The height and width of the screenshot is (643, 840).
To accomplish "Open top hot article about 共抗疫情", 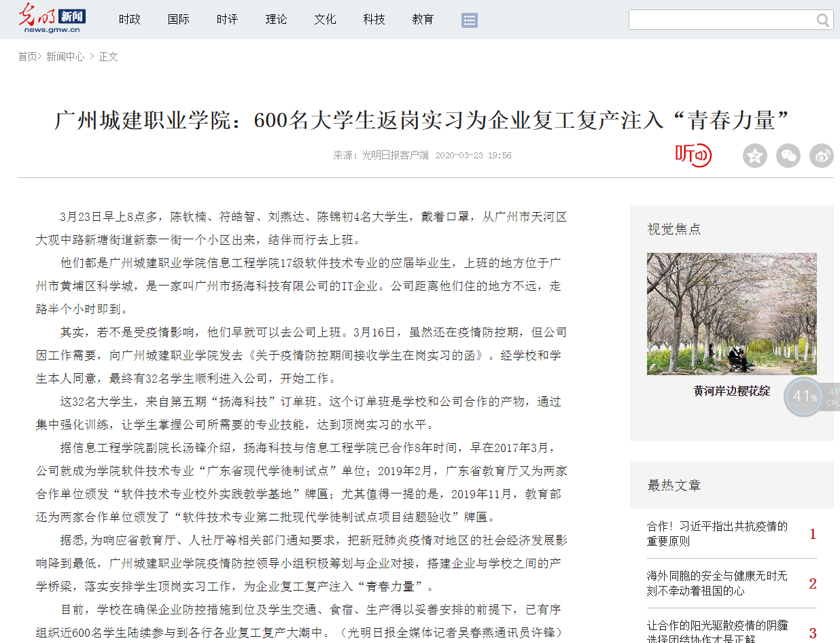I will click(x=717, y=534).
